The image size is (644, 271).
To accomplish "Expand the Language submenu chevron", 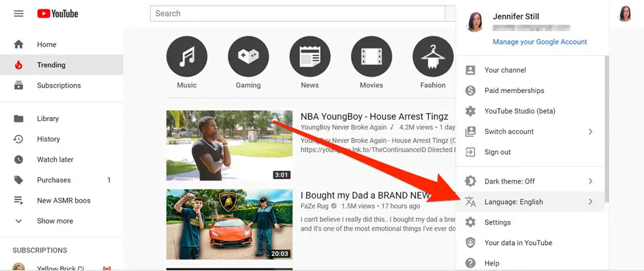I will tap(591, 202).
